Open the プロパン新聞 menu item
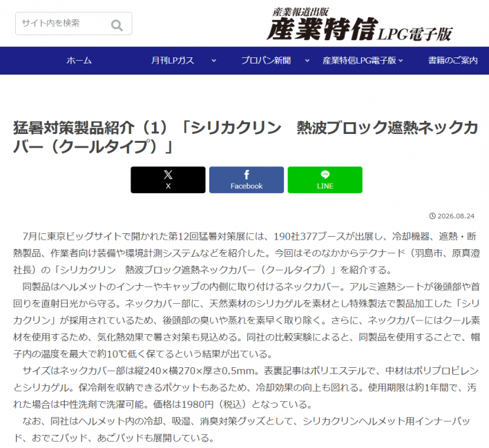Image resolution: width=489 pixels, height=448 pixels. click(266, 61)
